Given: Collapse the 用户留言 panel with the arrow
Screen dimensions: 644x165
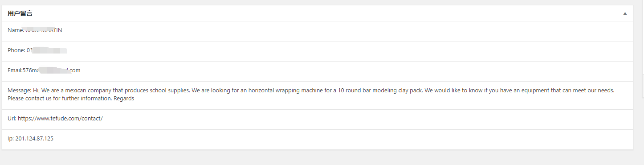Looking at the screenshot, I should tap(625, 13).
